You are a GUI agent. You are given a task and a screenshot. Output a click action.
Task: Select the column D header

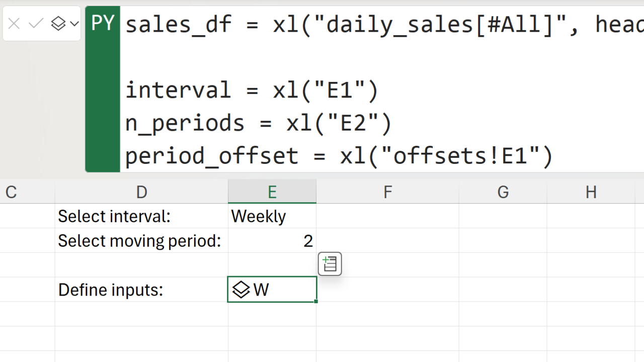click(141, 192)
